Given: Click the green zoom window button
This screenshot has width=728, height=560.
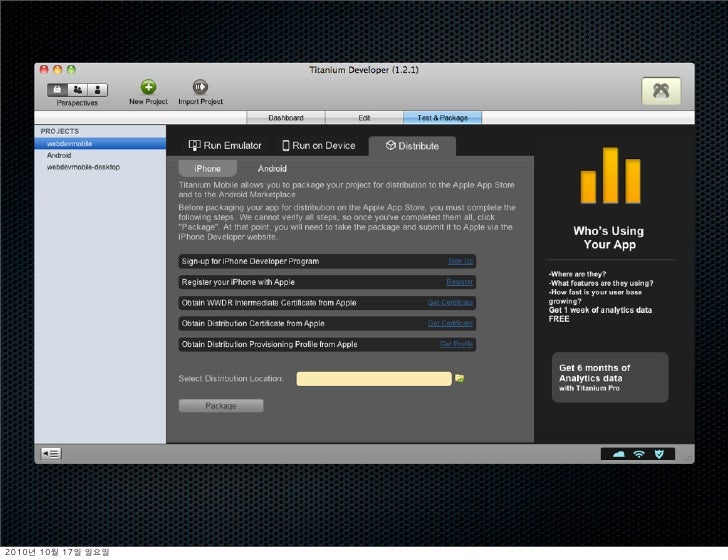Looking at the screenshot, I should tap(71, 70).
